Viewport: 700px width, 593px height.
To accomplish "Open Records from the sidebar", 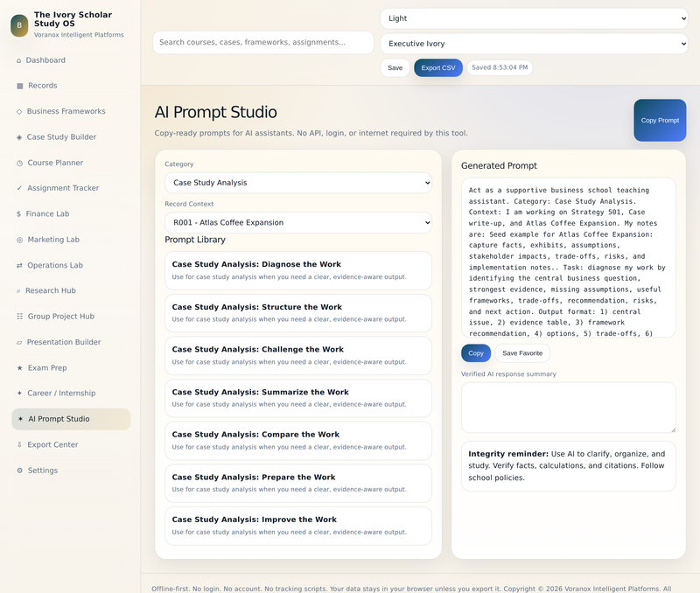I will click(71, 86).
